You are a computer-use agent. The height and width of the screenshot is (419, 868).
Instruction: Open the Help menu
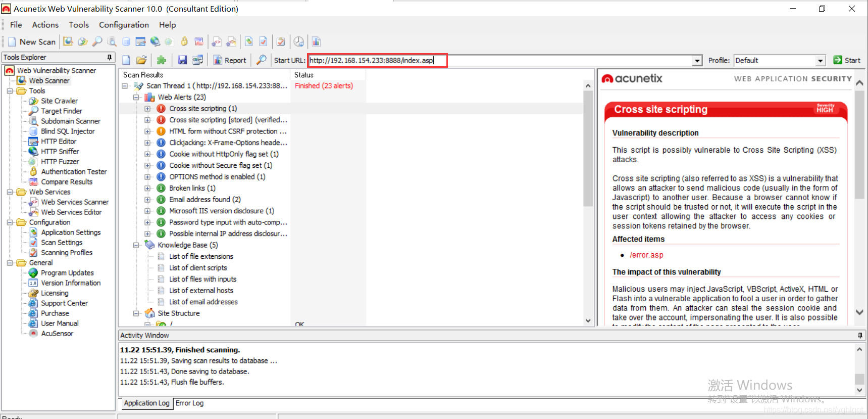pos(168,25)
